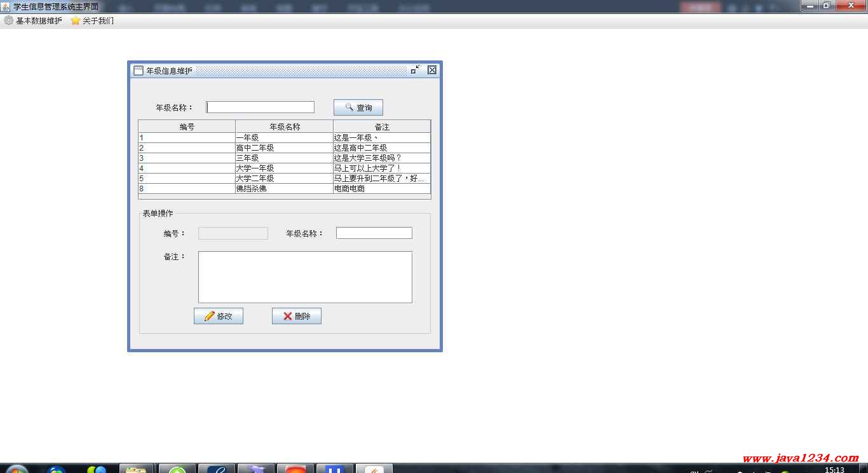Select the row named 高中二年级
868x473 pixels.
point(284,147)
